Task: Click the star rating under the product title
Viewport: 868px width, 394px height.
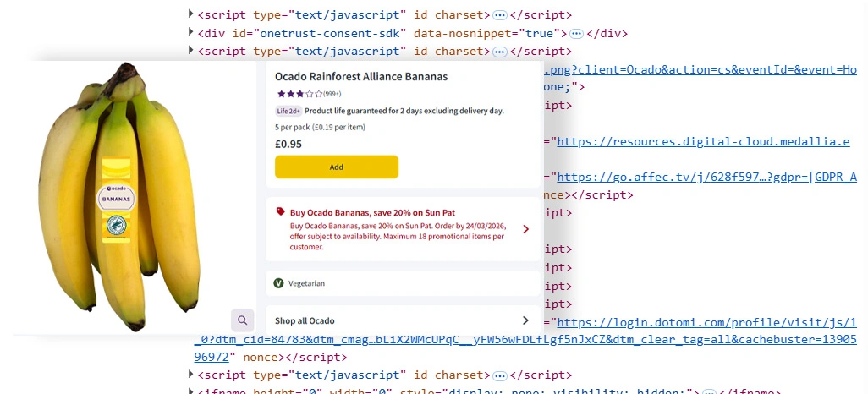Action: pos(299,94)
